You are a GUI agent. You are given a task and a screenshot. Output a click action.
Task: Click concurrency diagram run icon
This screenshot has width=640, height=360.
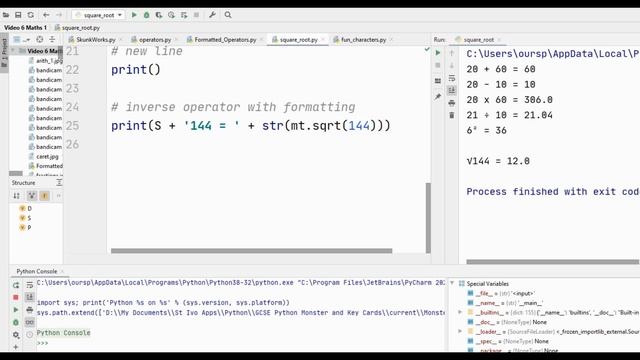pos(184,15)
